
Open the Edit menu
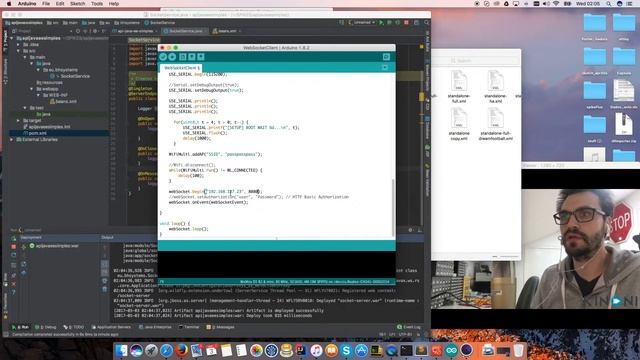click(60, 4)
